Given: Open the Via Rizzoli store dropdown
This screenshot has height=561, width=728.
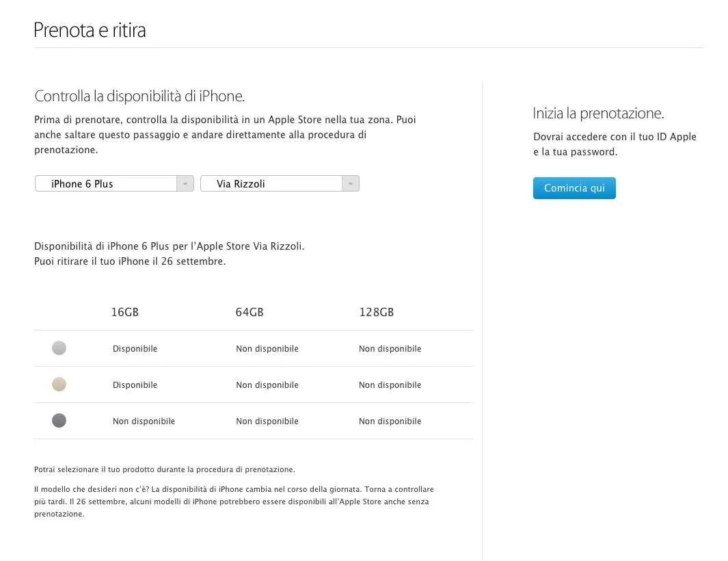Looking at the screenshot, I should [280, 183].
